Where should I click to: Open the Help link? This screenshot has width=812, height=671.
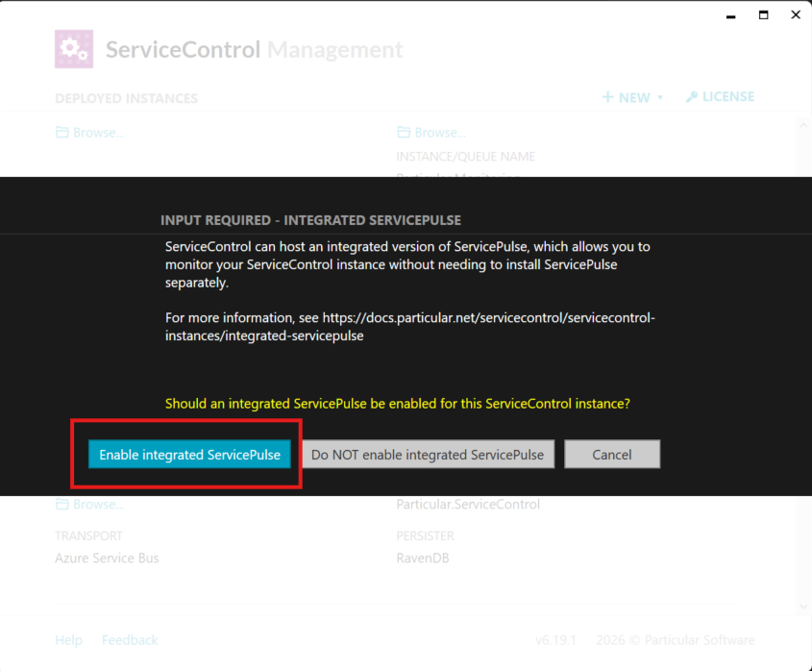68,640
